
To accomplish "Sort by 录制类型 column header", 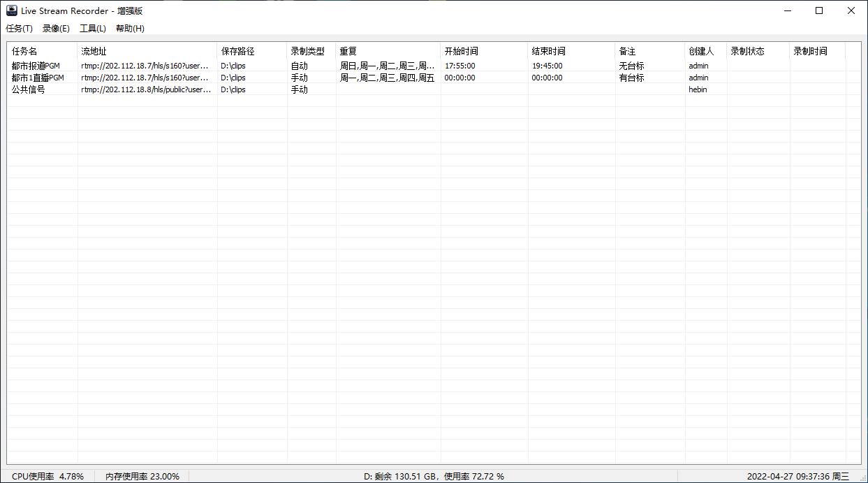I will [311, 51].
